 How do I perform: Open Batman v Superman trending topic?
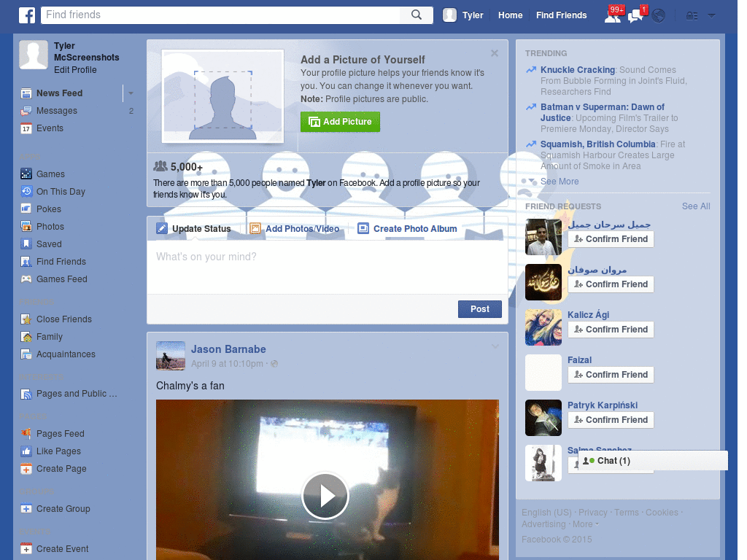point(602,112)
